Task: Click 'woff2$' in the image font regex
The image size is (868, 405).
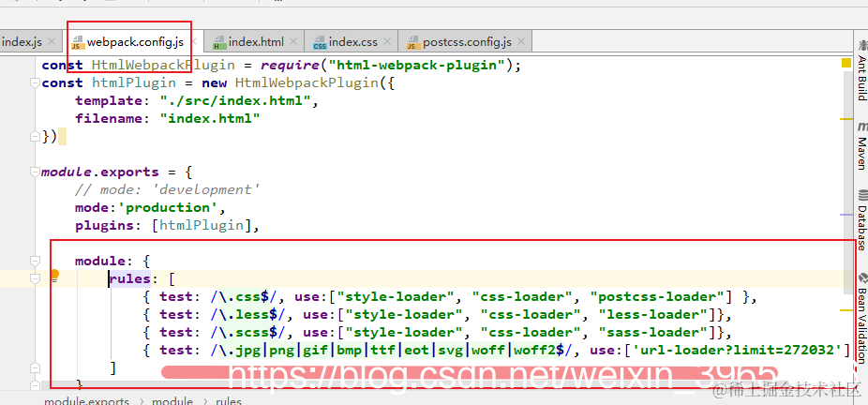Action: pos(540,351)
